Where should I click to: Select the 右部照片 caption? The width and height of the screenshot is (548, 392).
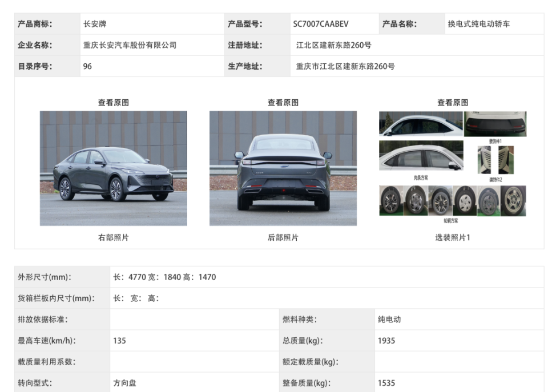click(x=113, y=237)
